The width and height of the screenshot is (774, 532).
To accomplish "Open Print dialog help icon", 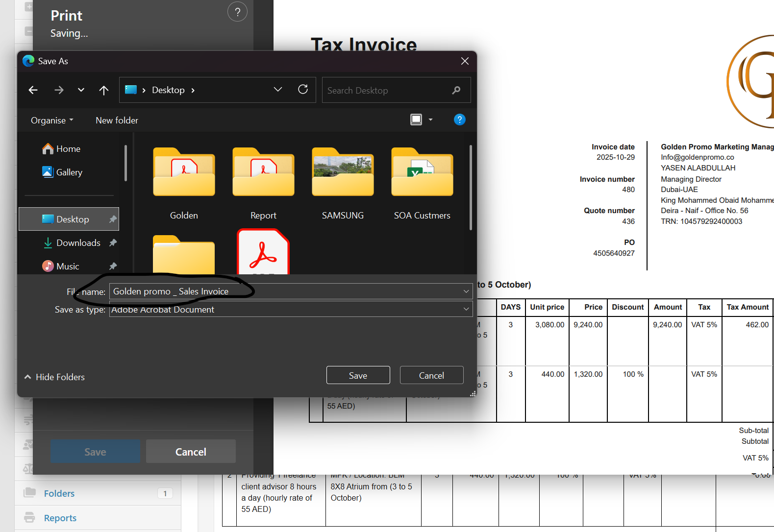I will tap(237, 12).
